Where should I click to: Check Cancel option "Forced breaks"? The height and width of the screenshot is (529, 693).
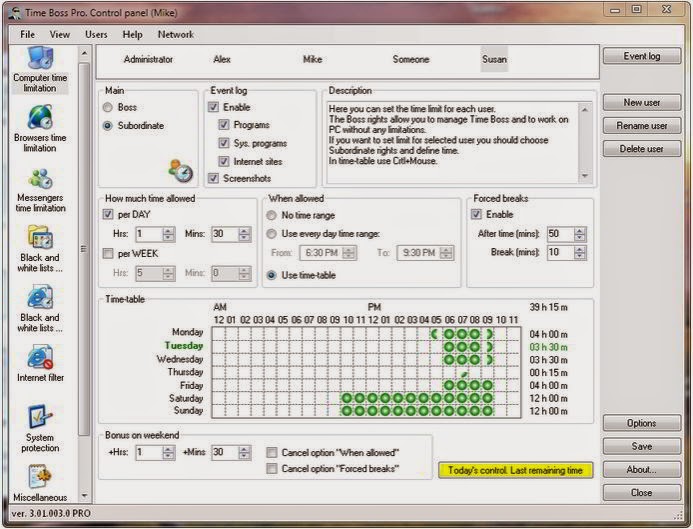click(x=272, y=468)
